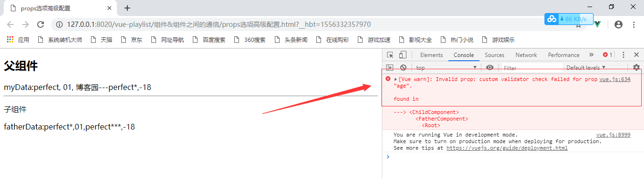This screenshot has width=644, height=178.
Task: Open the 游戏加速 bookmark
Action: tap(373, 40)
